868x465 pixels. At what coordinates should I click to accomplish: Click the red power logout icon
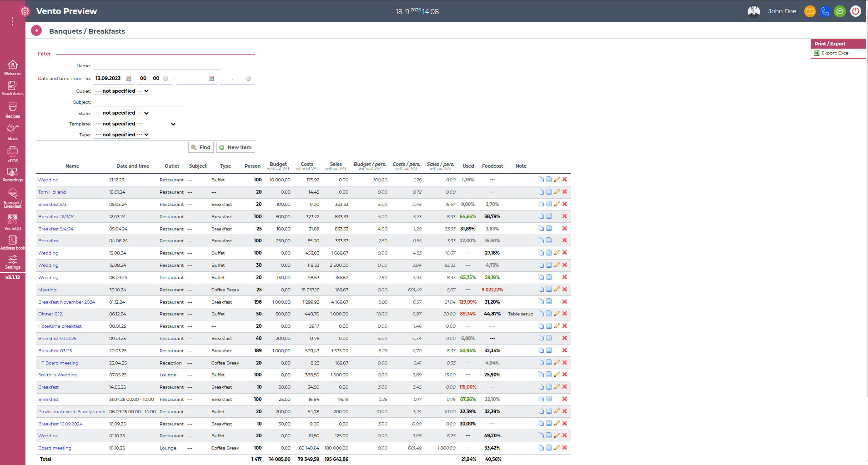point(855,11)
